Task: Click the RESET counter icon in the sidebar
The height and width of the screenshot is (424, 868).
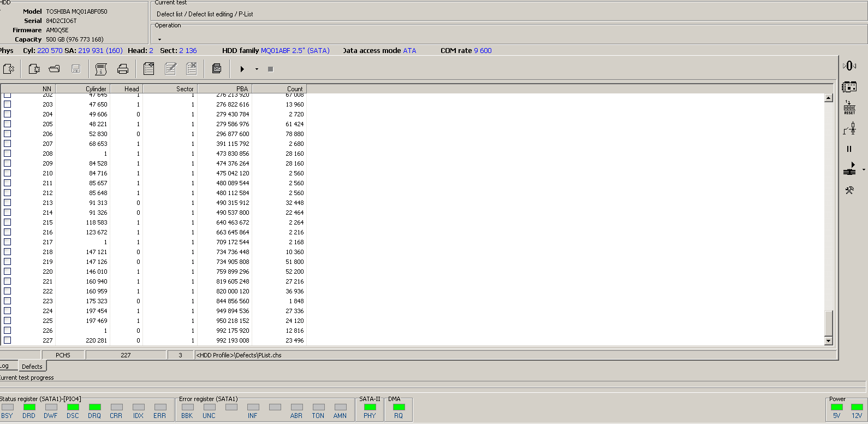Action: coord(849,108)
